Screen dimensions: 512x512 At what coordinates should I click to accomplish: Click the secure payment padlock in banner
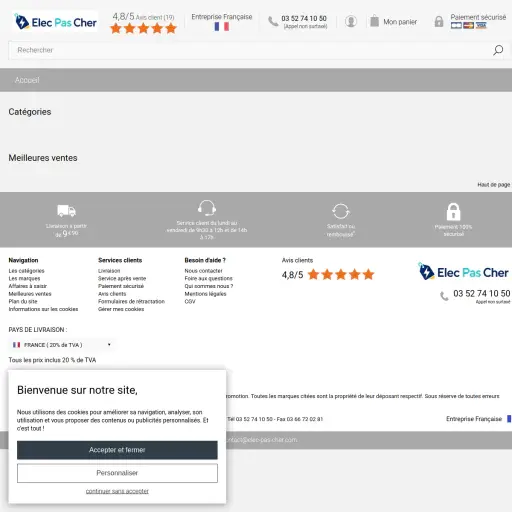453,212
